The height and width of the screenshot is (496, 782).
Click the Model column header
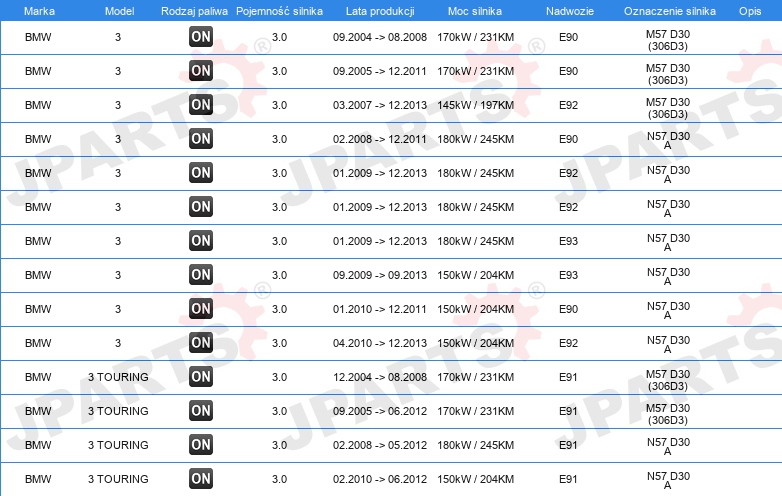click(119, 11)
